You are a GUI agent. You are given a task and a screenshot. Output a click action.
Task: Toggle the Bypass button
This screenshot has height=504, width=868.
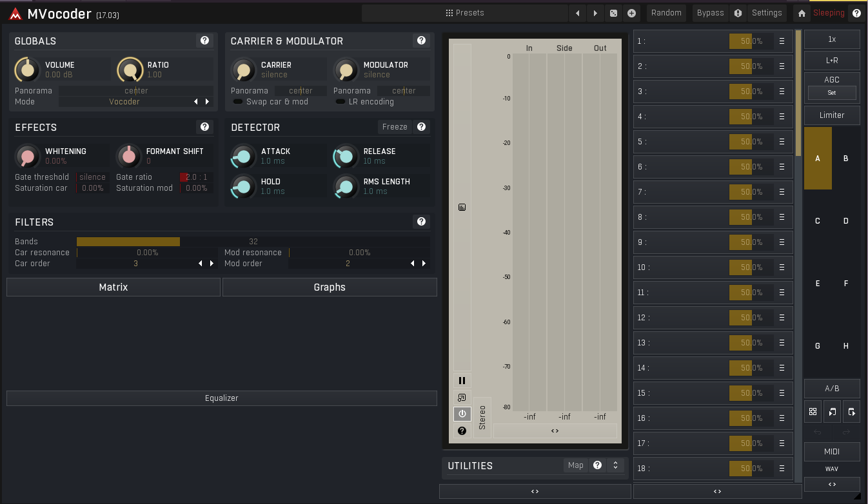(x=710, y=13)
